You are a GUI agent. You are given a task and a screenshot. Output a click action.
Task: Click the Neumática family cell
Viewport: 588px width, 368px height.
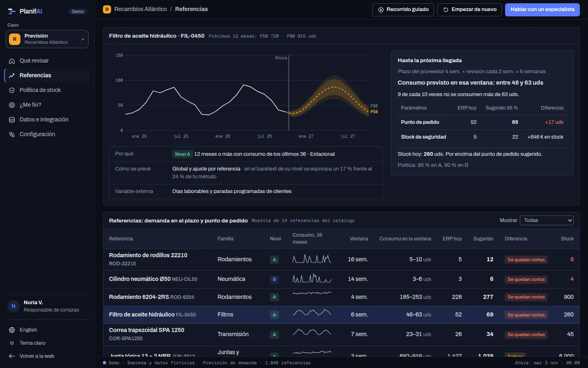[x=232, y=279]
